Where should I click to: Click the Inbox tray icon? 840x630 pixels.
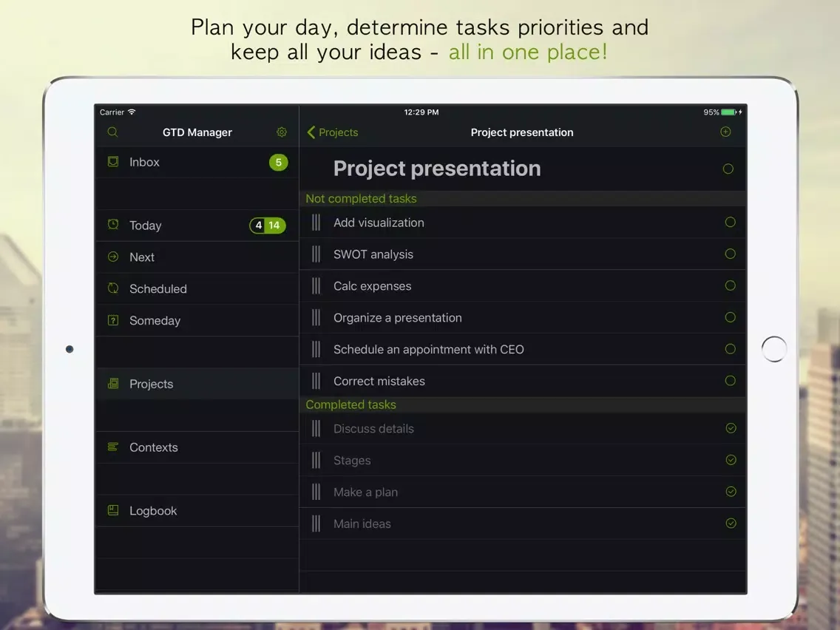[113, 162]
